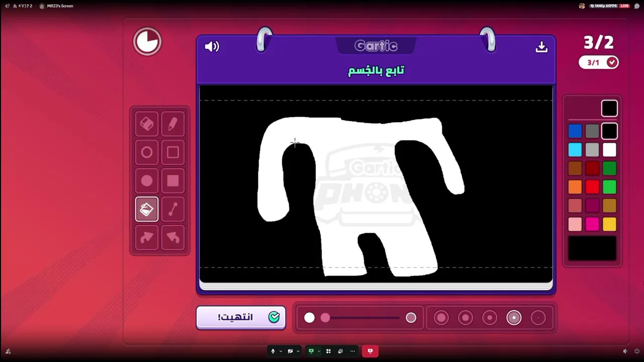Open Discord activities launcher
The width and height of the screenshot is (644, 362).
point(329,351)
